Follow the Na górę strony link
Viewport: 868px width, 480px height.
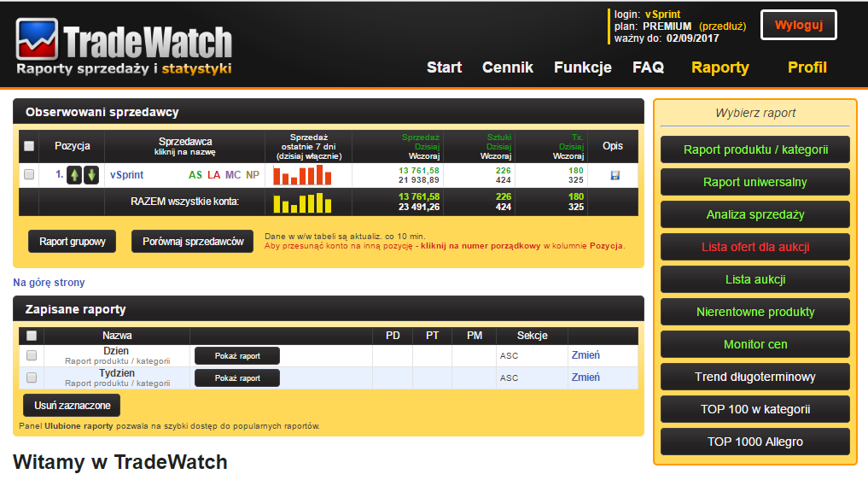[x=49, y=283]
